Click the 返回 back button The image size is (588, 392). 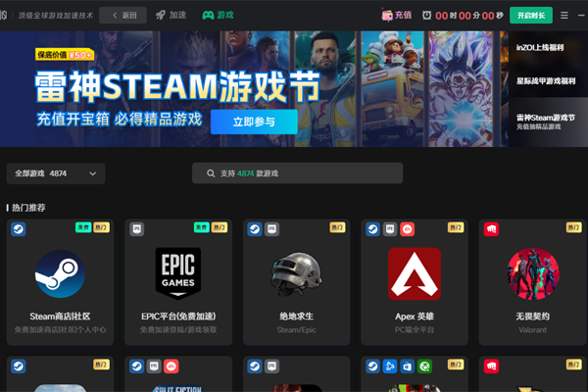pos(122,16)
